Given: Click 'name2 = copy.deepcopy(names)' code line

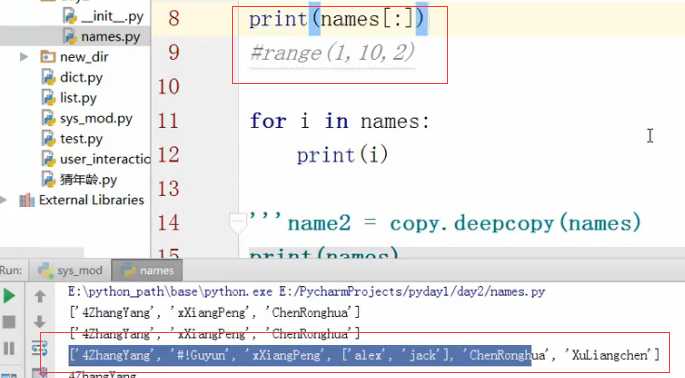Looking at the screenshot, I should pos(464,223).
